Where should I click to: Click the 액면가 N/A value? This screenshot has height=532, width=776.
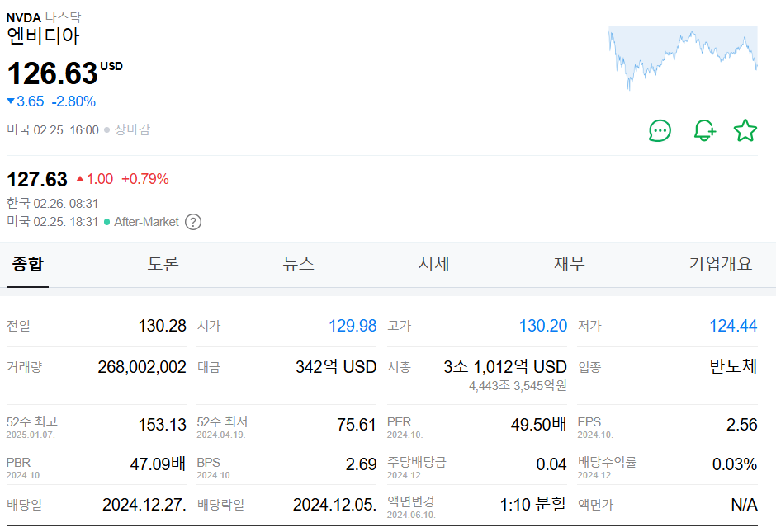click(x=745, y=505)
